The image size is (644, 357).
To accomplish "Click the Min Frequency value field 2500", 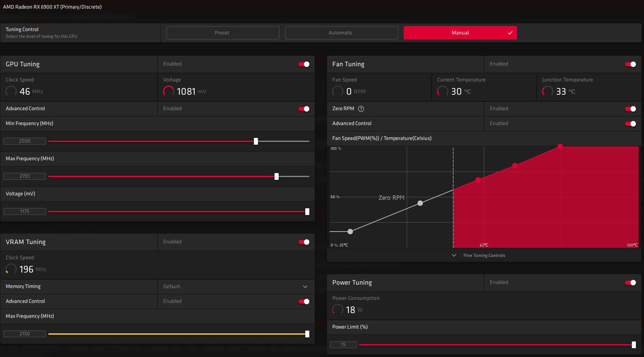I will click(25, 141).
